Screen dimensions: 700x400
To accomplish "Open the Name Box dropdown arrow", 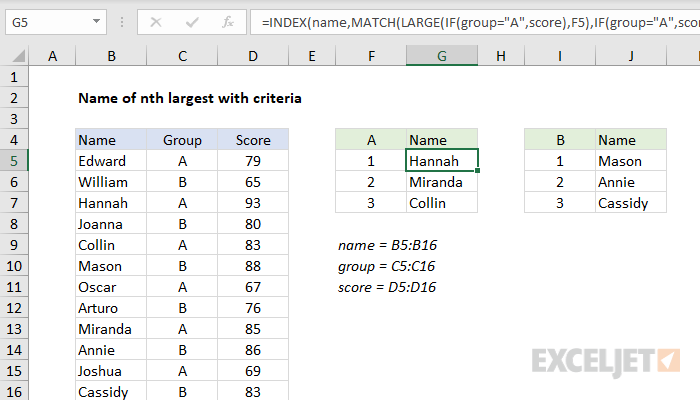I will pyautogui.click(x=96, y=21).
